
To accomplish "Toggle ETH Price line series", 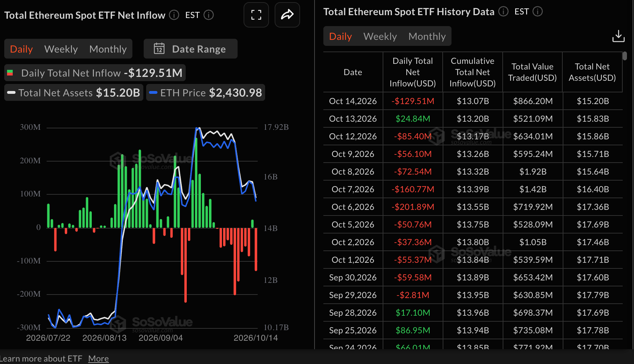I will click(x=205, y=93).
